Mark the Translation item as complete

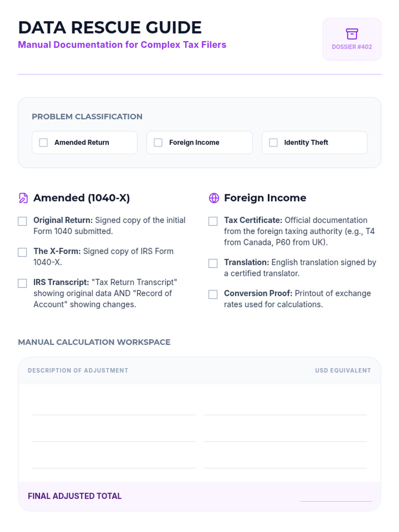(213, 263)
